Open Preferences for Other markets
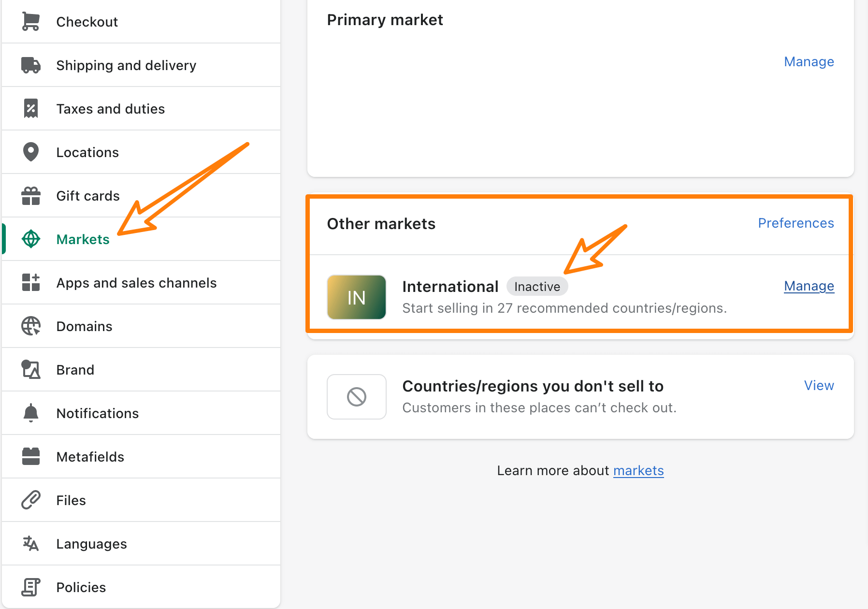The height and width of the screenshot is (609, 868). tap(796, 223)
